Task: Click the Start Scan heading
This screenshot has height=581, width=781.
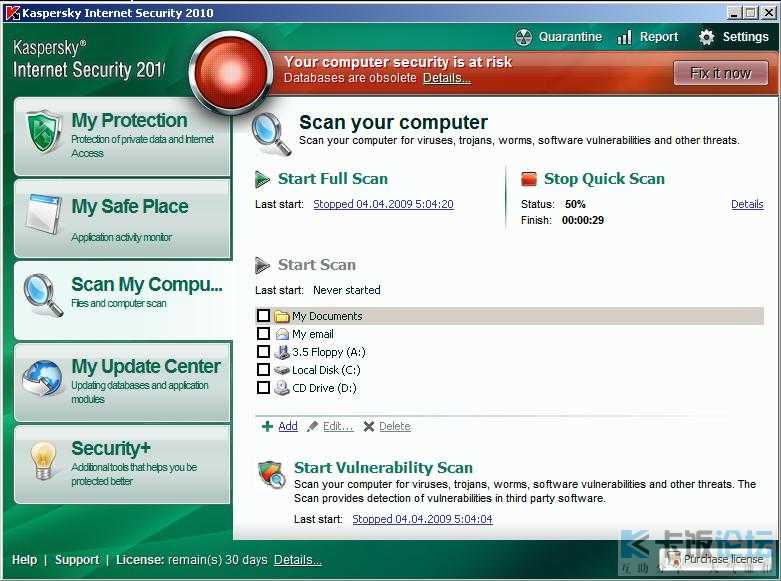Action: 317,265
